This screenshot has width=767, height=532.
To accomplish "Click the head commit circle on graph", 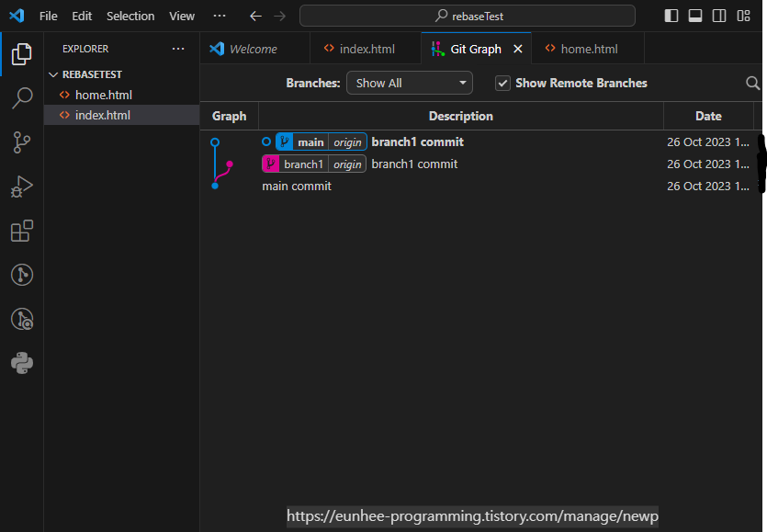I will 215,141.
